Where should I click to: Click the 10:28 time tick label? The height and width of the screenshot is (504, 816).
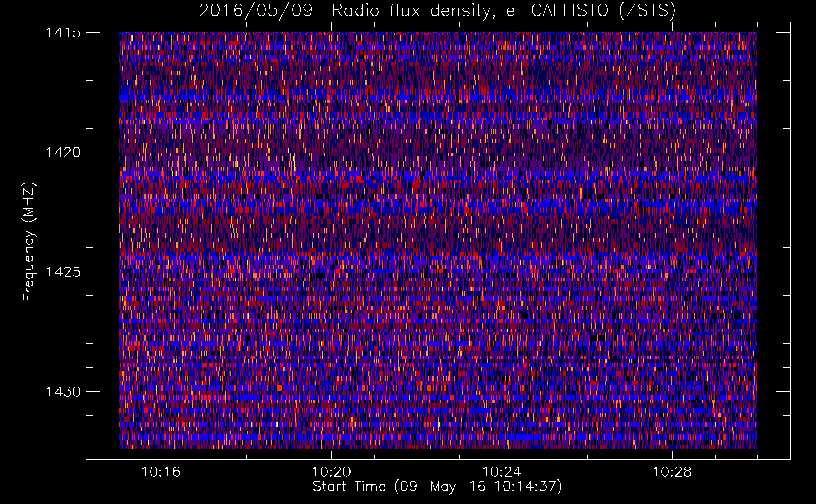coord(672,472)
